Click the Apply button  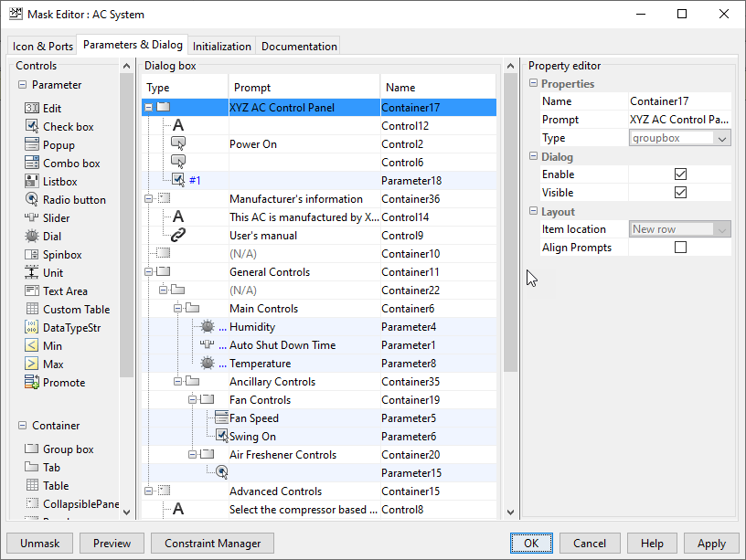[x=711, y=543]
